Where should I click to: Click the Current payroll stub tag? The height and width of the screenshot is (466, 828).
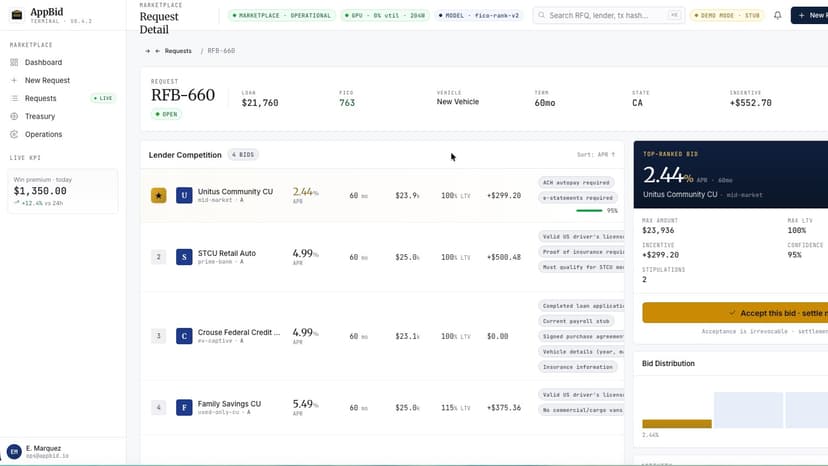[x=576, y=321]
